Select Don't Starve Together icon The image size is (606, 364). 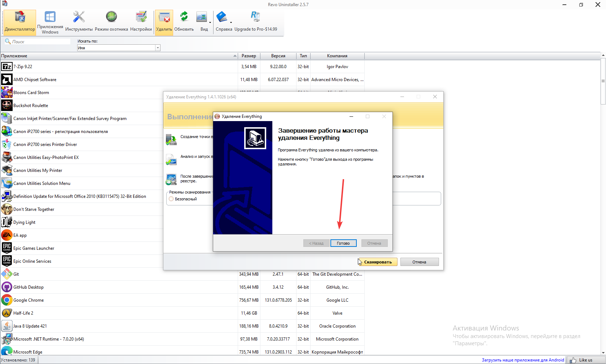(7, 209)
